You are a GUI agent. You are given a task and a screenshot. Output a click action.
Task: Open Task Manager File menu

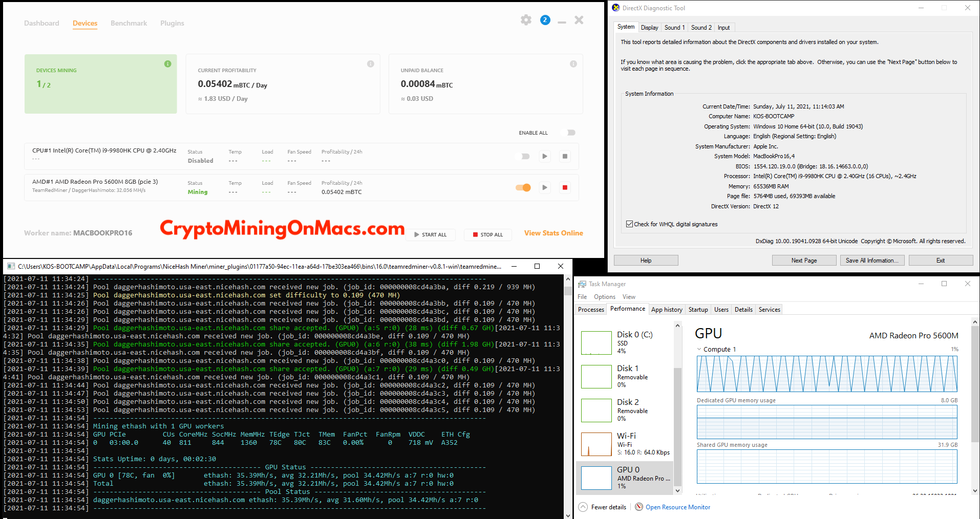tap(582, 297)
